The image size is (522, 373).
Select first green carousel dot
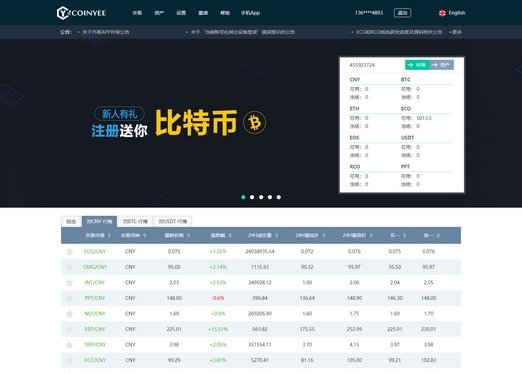click(x=243, y=197)
